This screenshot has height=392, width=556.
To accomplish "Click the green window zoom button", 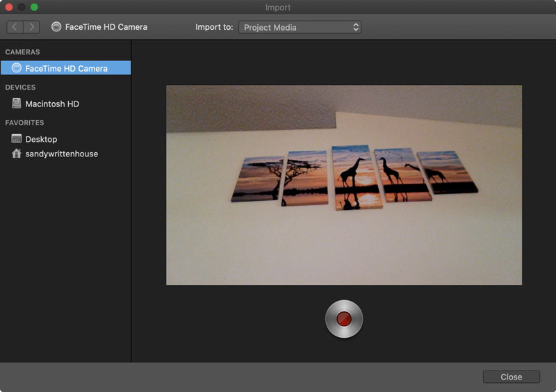I will point(34,7).
